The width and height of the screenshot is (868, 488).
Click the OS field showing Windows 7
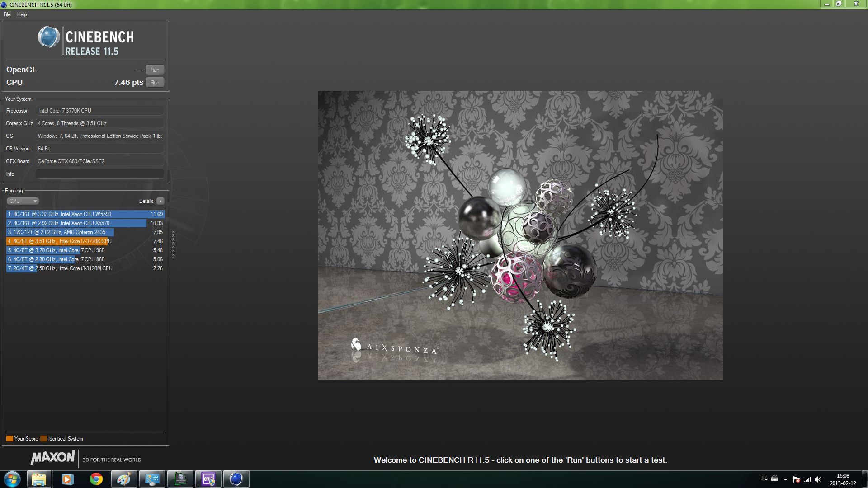(100, 136)
